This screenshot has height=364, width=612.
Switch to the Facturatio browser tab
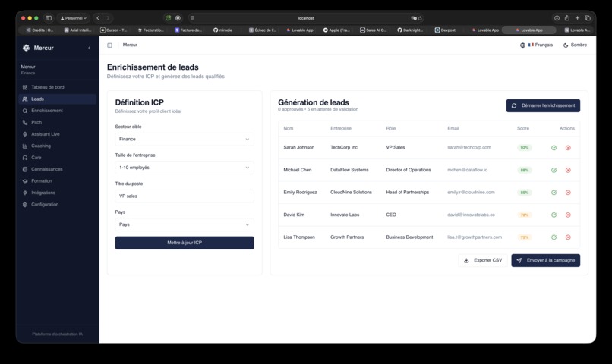point(150,30)
